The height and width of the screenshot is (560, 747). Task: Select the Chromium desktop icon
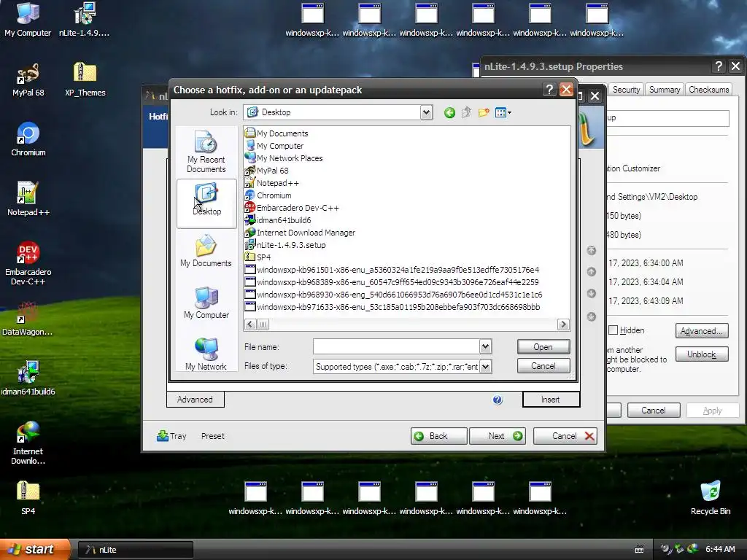[x=28, y=139]
